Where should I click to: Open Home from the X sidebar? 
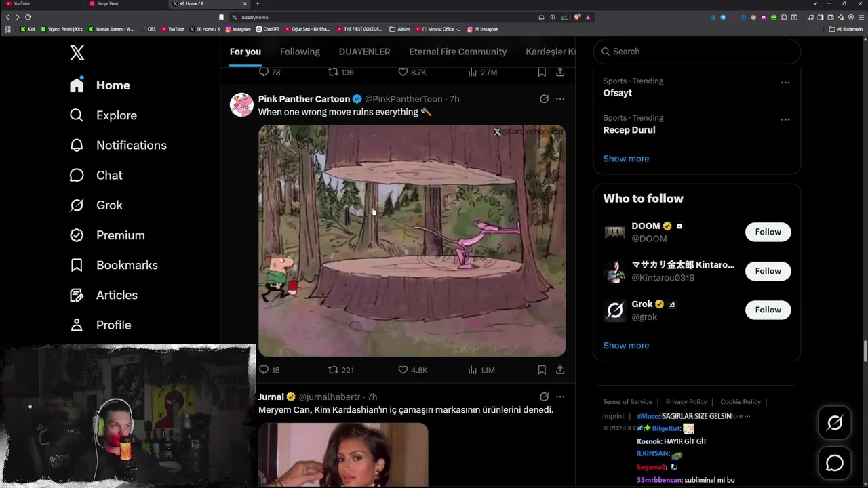(x=100, y=85)
